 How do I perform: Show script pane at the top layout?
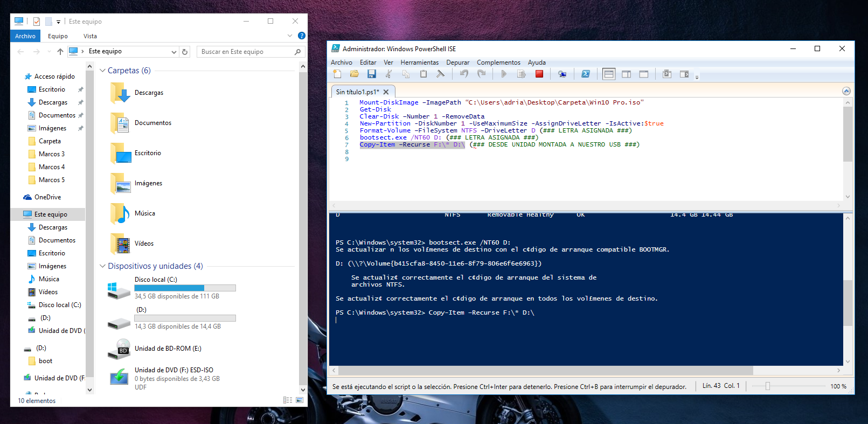pos(609,74)
